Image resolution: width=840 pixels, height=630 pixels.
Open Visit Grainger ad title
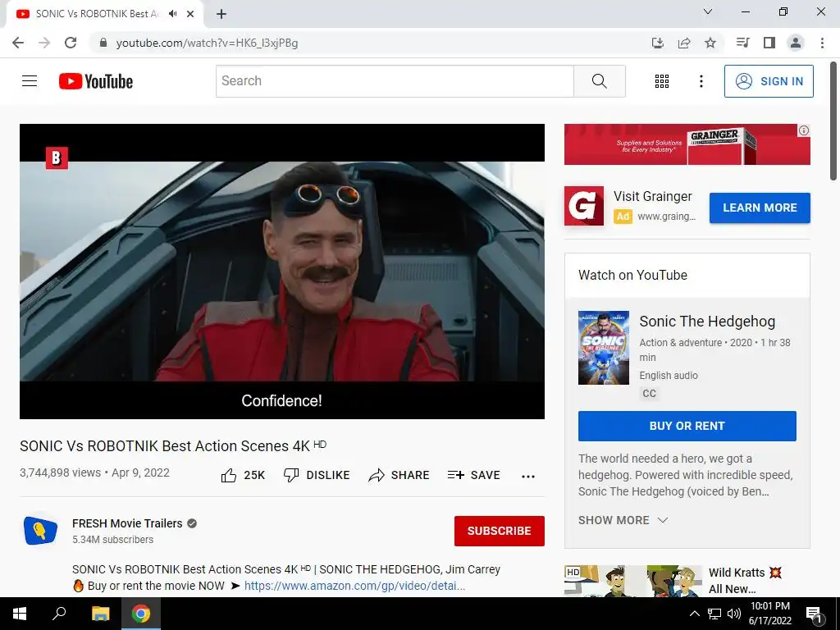click(652, 197)
